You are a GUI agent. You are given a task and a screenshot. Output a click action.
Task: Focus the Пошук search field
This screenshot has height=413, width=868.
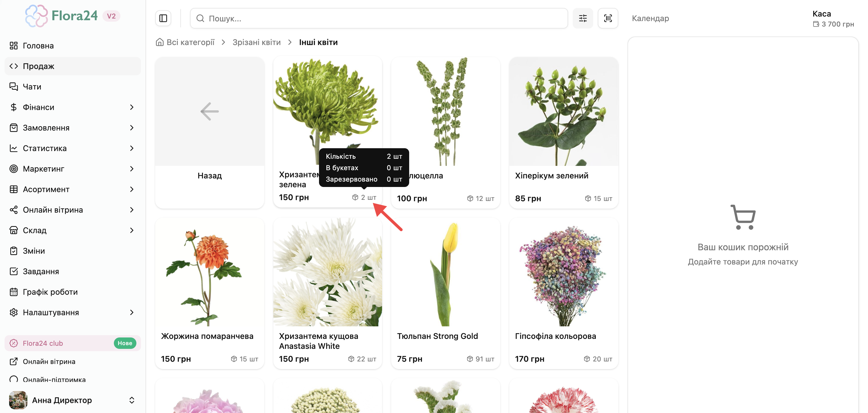pyautogui.click(x=379, y=18)
